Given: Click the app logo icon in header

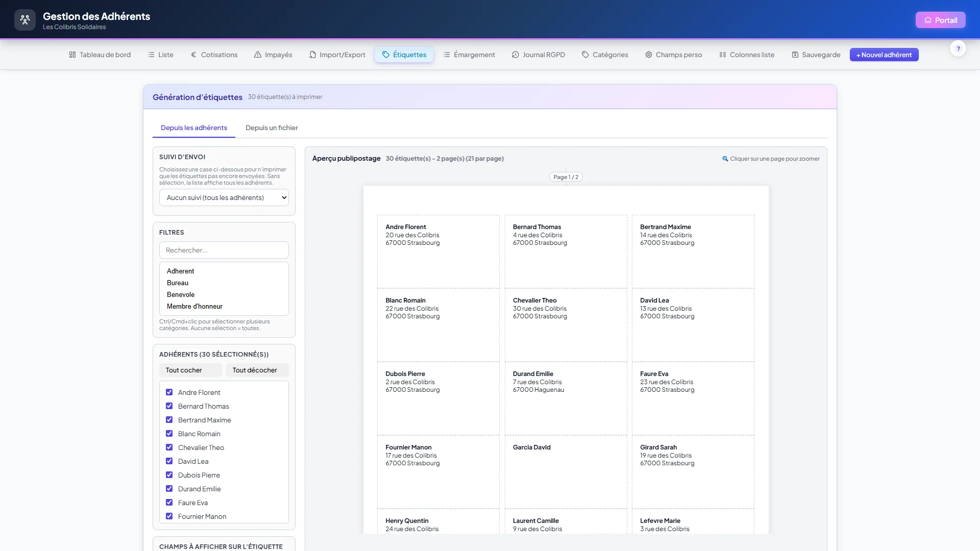Looking at the screenshot, I should pyautogui.click(x=25, y=20).
